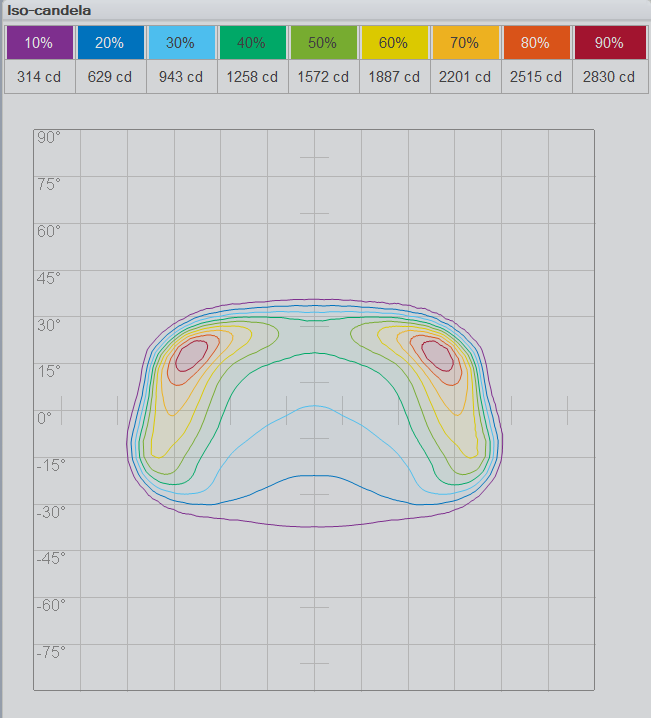Click the 1572 cd value cell
651x718 pixels.
[x=323, y=77]
